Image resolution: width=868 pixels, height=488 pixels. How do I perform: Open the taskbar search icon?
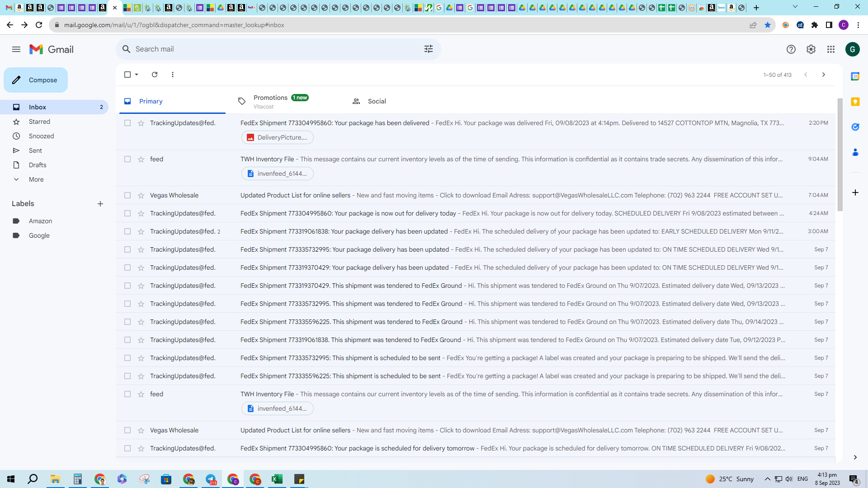point(33,479)
